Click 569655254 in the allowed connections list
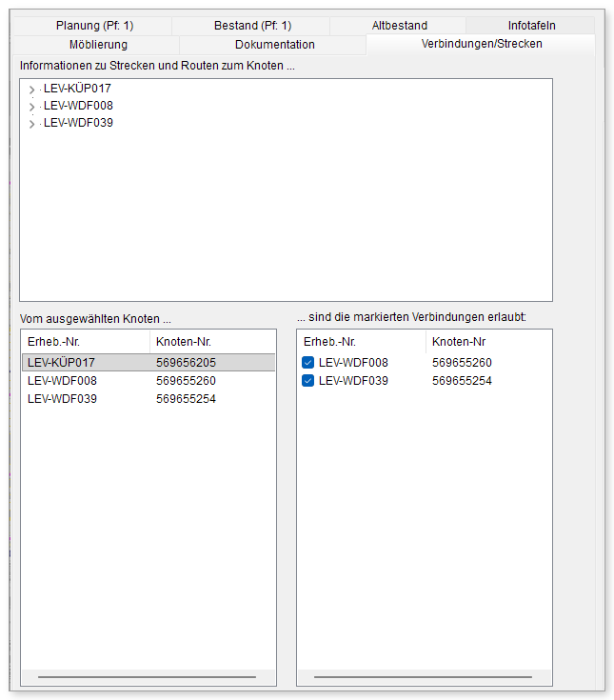614x700 pixels. click(462, 381)
